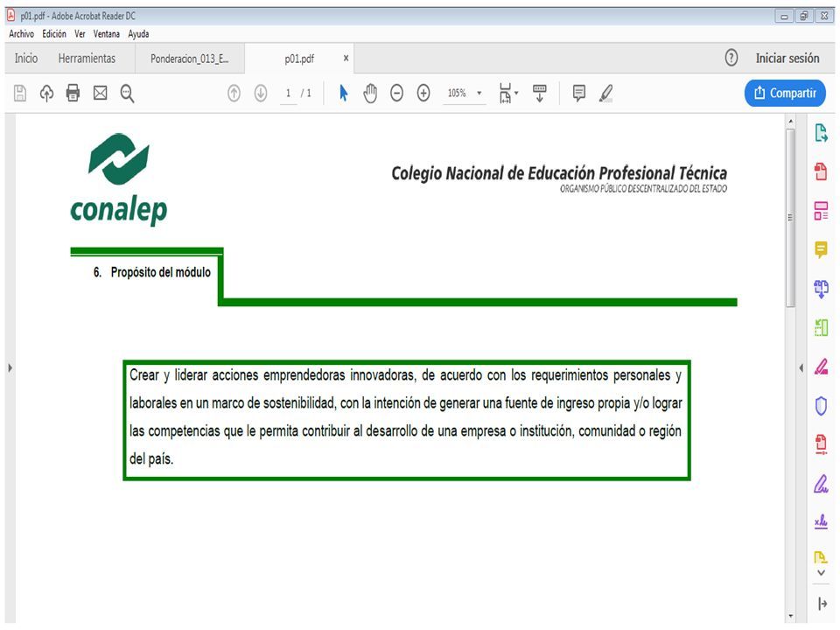Click the Save file icon
The width and height of the screenshot is (840, 630).
coord(20,94)
